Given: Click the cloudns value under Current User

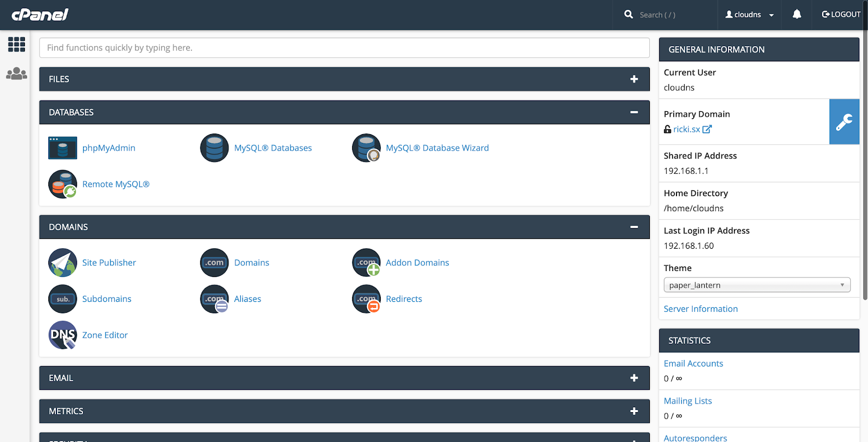Looking at the screenshot, I should coord(679,87).
